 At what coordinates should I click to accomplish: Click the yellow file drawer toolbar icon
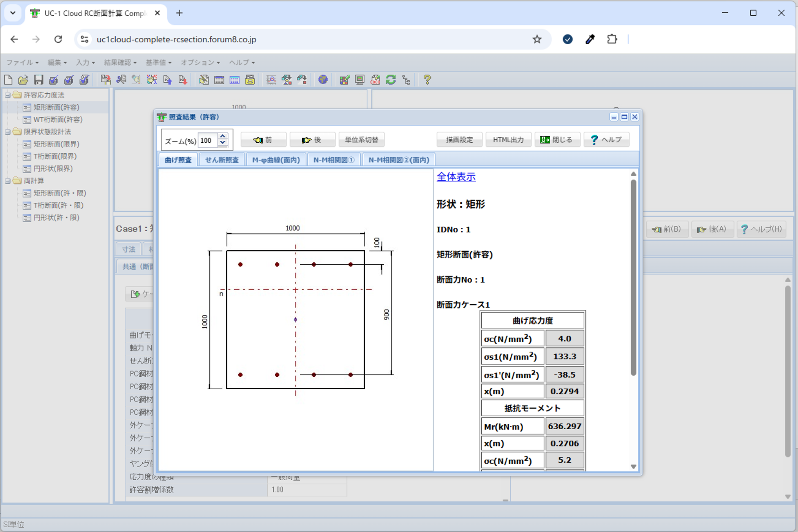click(250, 80)
